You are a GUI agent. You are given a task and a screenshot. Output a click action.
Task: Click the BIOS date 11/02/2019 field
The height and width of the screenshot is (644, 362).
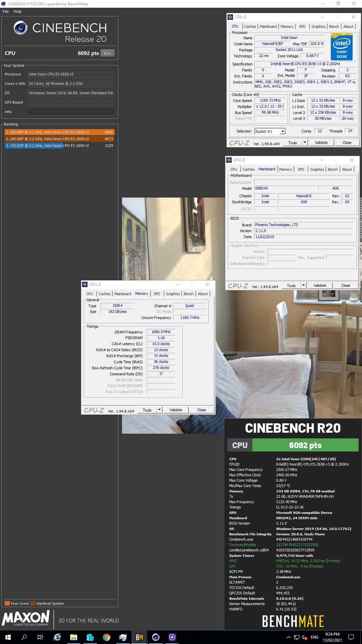pyautogui.click(x=304, y=237)
